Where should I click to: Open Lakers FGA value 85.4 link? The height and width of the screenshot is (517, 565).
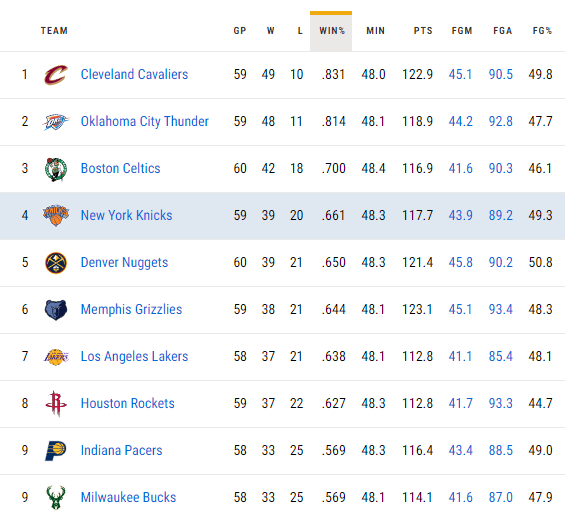pos(501,357)
